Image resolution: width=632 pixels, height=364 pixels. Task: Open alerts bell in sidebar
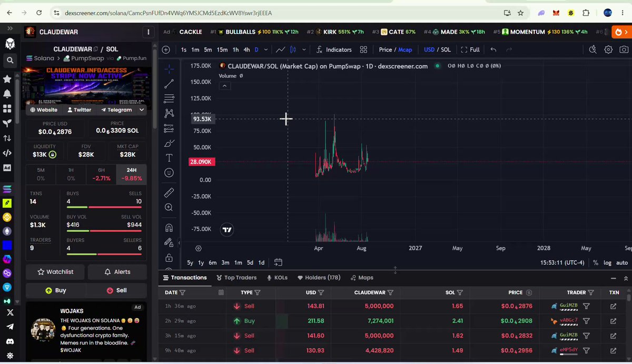point(7,94)
